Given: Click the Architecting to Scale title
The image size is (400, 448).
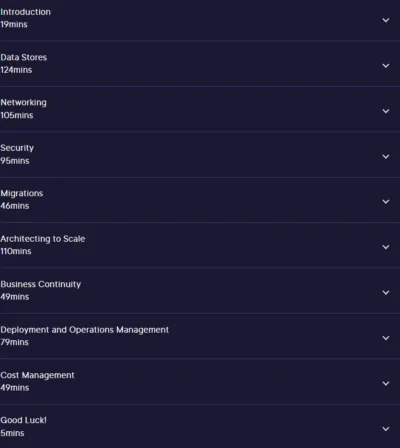Looking at the screenshot, I should click(43, 239).
